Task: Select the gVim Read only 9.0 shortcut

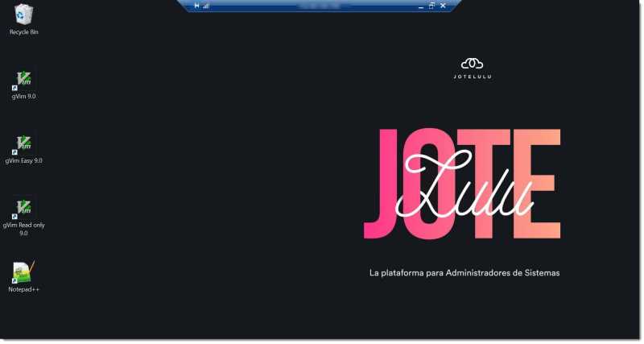Action: coord(23,218)
